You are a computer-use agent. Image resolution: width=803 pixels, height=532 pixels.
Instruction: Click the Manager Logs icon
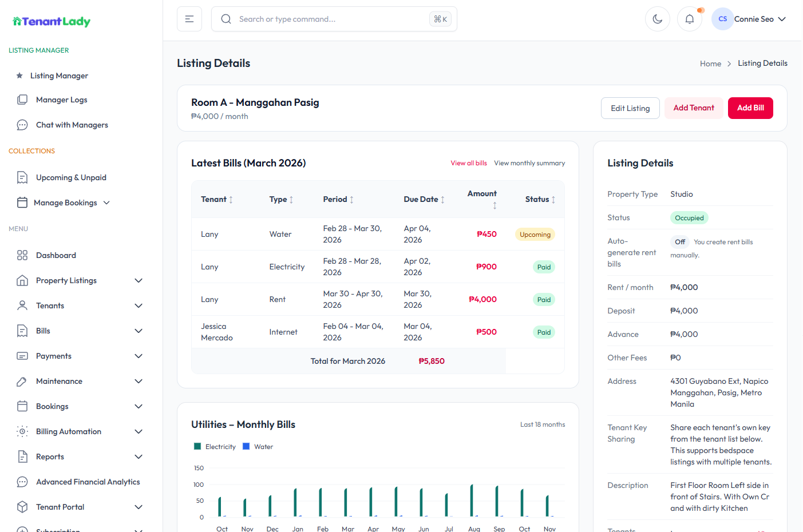(x=22, y=100)
